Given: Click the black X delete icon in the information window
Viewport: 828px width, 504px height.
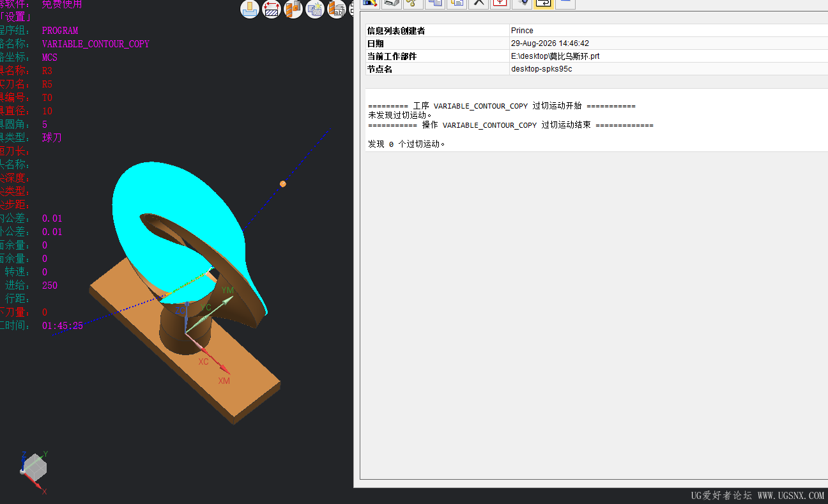Looking at the screenshot, I should [x=479, y=3].
